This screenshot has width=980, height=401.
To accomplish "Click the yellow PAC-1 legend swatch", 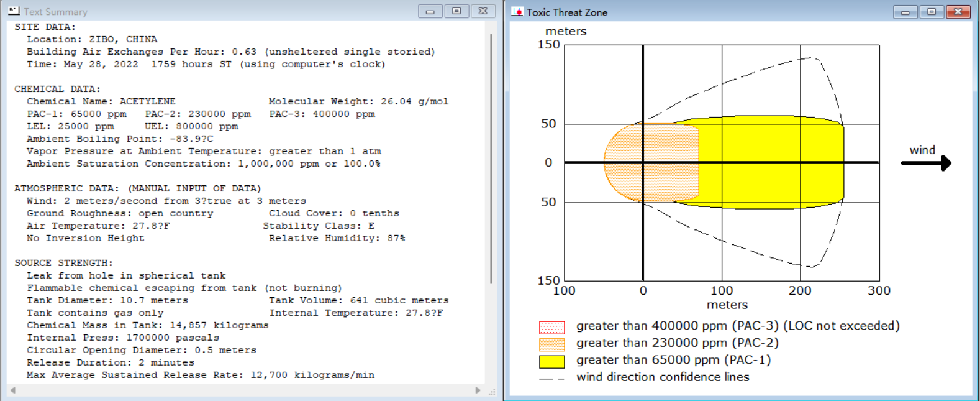I will pos(551,361).
